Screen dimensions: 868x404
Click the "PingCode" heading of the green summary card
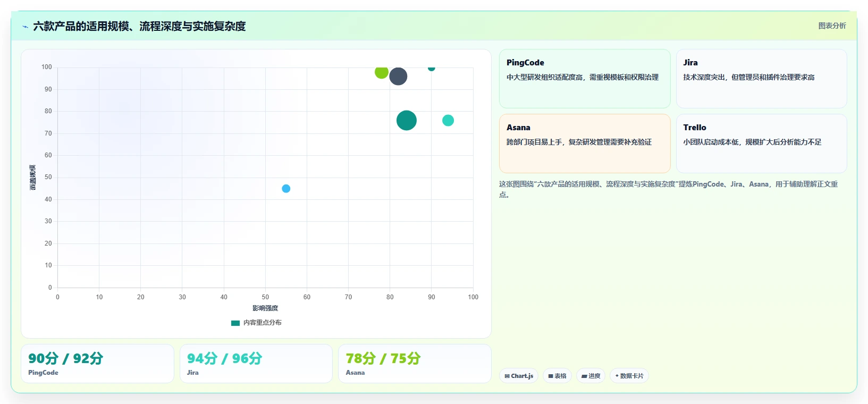(525, 63)
